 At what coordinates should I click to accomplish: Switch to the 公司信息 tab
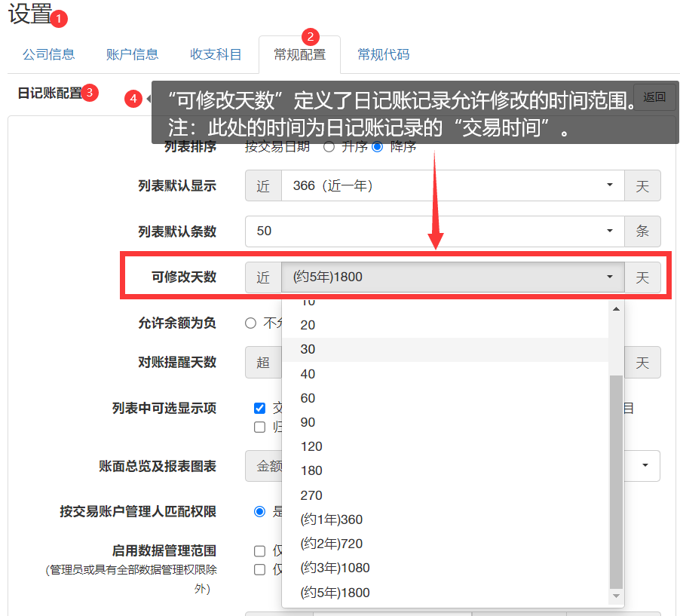pos(49,54)
